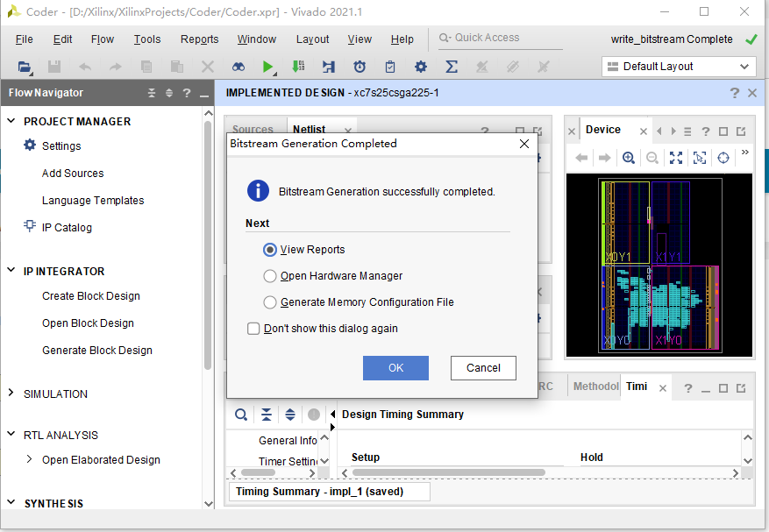Expand all in Timing Summary panel
769x532 pixels.
(290, 415)
